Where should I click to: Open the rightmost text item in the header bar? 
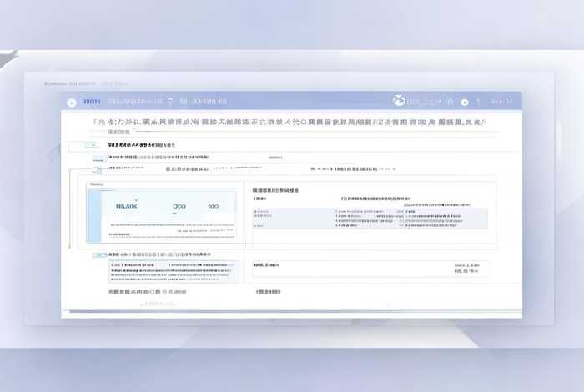pos(501,102)
